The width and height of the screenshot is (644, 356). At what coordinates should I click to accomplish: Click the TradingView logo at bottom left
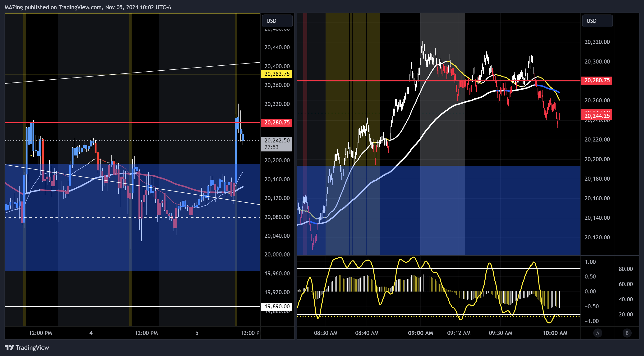tap(27, 347)
